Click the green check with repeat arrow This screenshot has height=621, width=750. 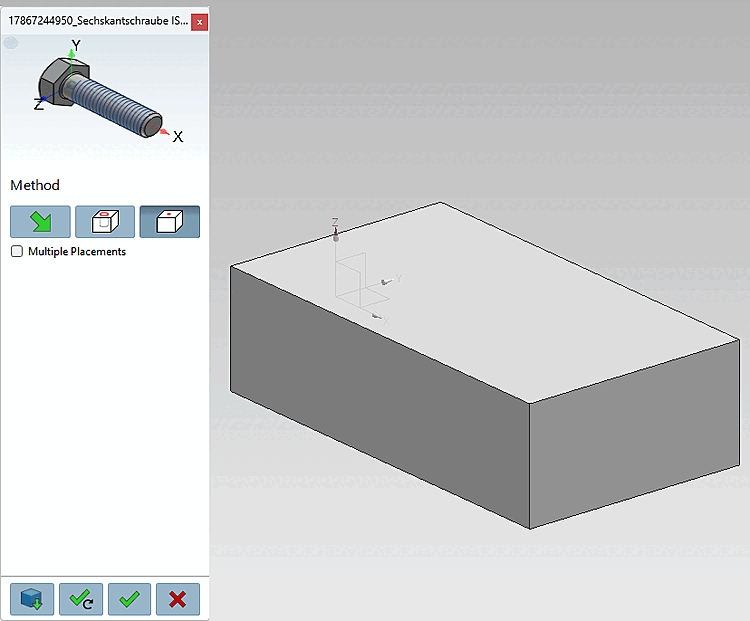(x=81, y=599)
